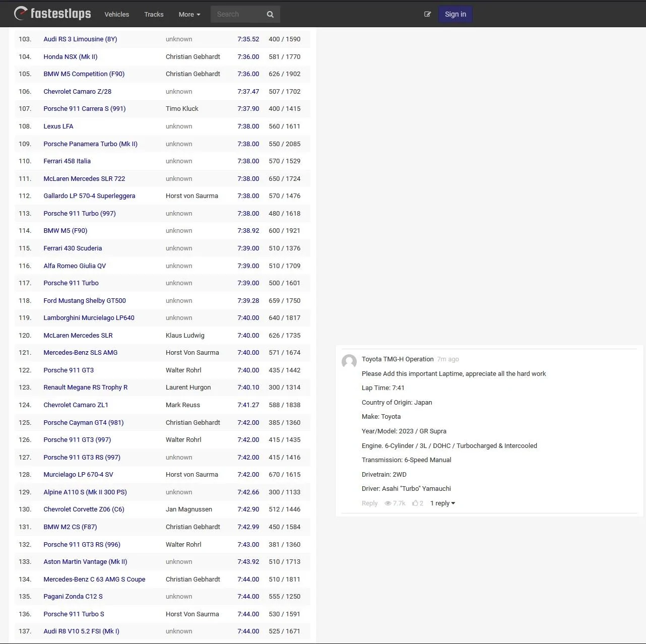
Task: Expand the 1 reply dropdown
Action: pos(442,503)
